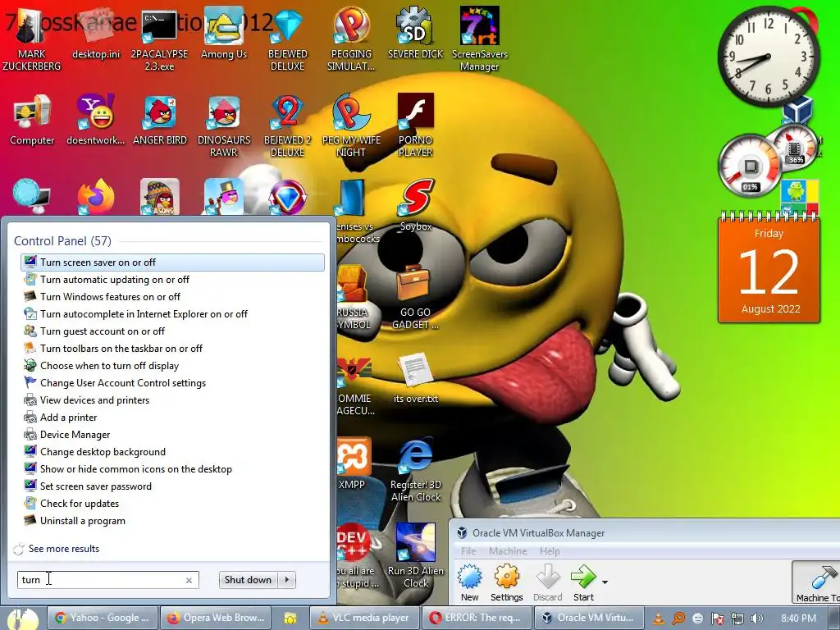Expand the Shut down options arrow
The image size is (840, 630).
[x=287, y=580]
